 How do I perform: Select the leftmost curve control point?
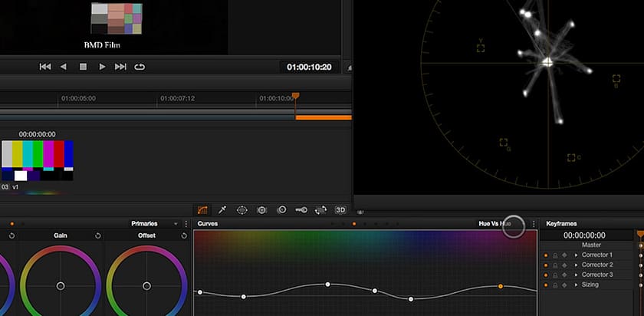200,292
